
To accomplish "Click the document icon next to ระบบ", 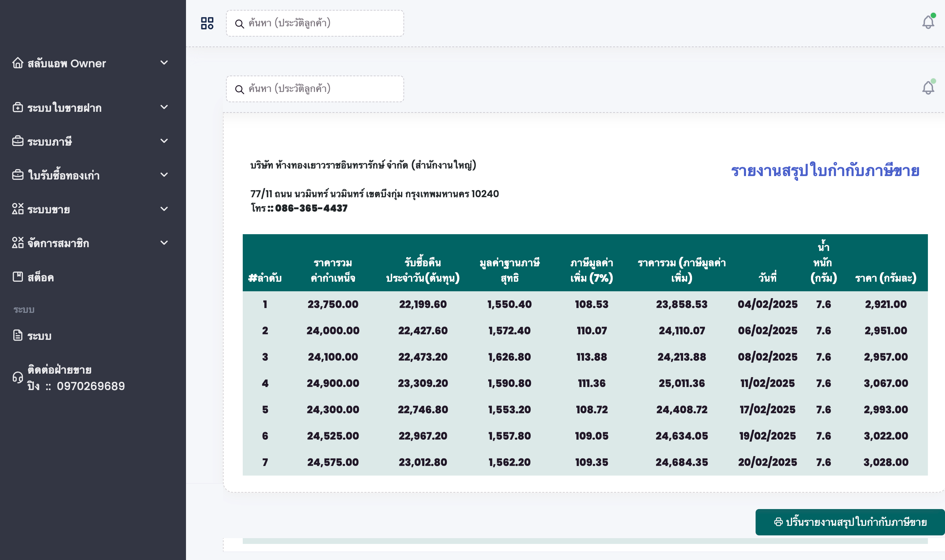I will [18, 335].
